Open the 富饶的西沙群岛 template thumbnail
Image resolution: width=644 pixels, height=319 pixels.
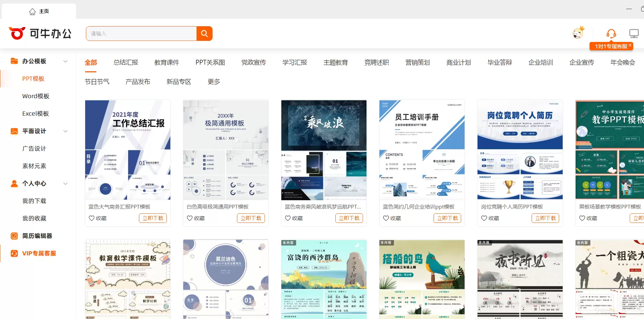coord(324,279)
